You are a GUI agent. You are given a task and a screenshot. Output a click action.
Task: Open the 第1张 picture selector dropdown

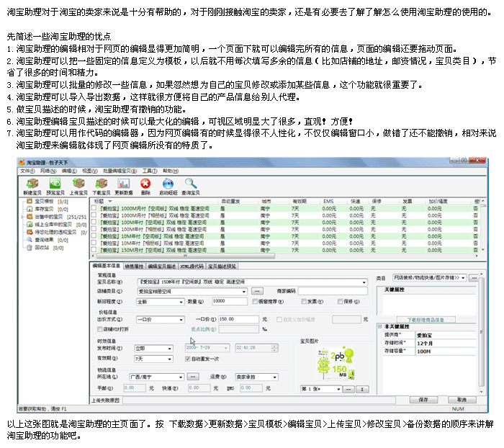320,389
